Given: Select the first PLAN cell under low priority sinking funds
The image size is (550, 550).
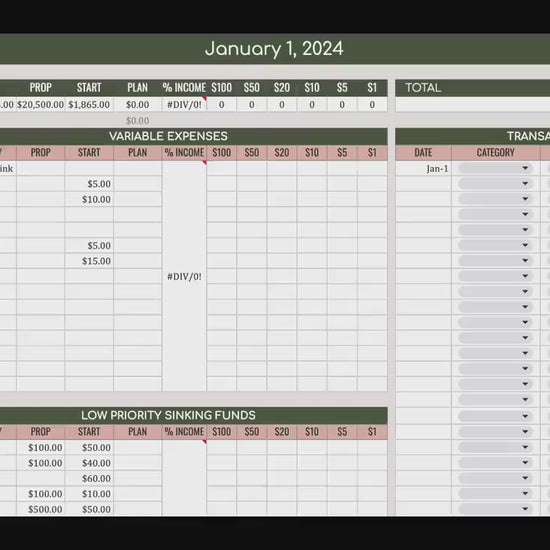Looking at the screenshot, I should pos(138,447).
